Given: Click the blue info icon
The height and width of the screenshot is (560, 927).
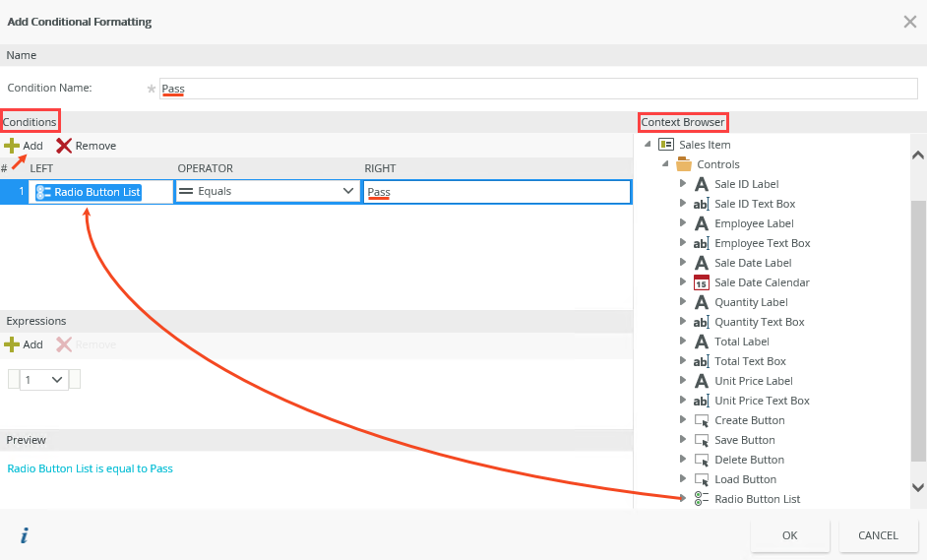Looking at the screenshot, I should click(25, 535).
